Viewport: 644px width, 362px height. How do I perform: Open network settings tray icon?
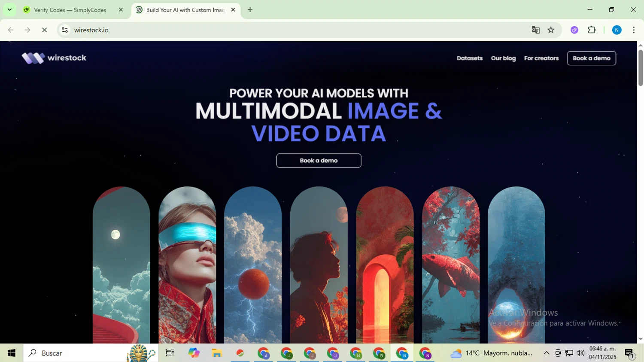pos(569,353)
